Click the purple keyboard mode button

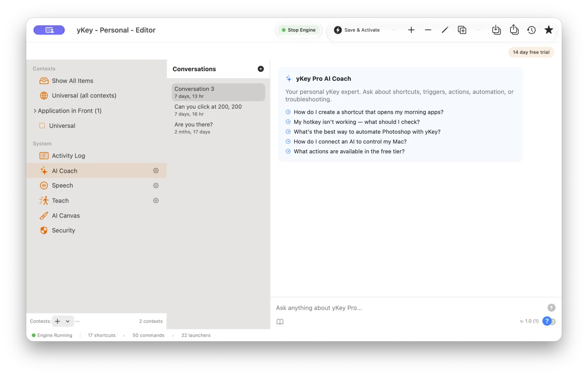tap(49, 30)
